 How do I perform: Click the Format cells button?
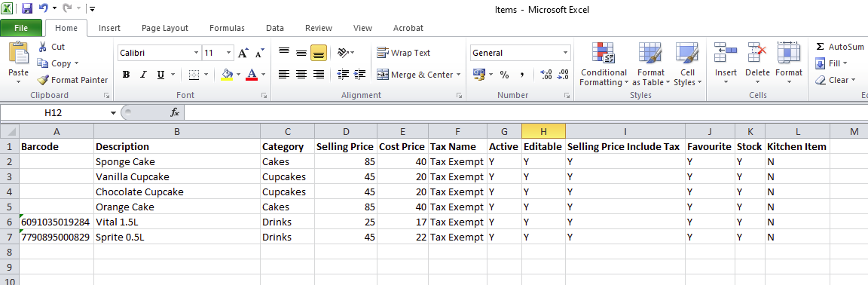pos(789,64)
